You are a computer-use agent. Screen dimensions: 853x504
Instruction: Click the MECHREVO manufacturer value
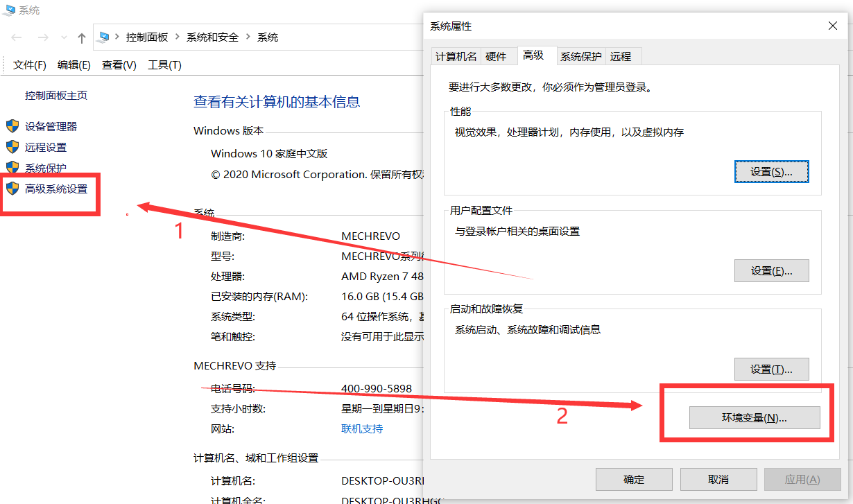click(x=370, y=236)
